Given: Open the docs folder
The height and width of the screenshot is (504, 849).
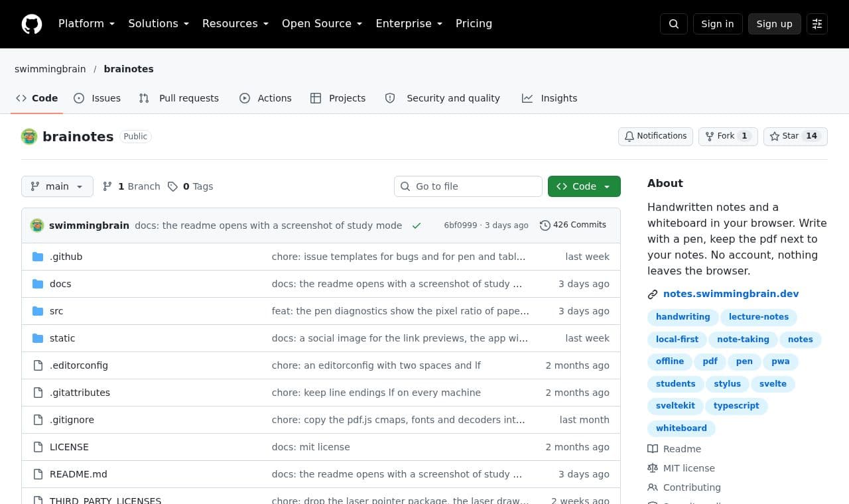Looking at the screenshot, I should point(60,284).
